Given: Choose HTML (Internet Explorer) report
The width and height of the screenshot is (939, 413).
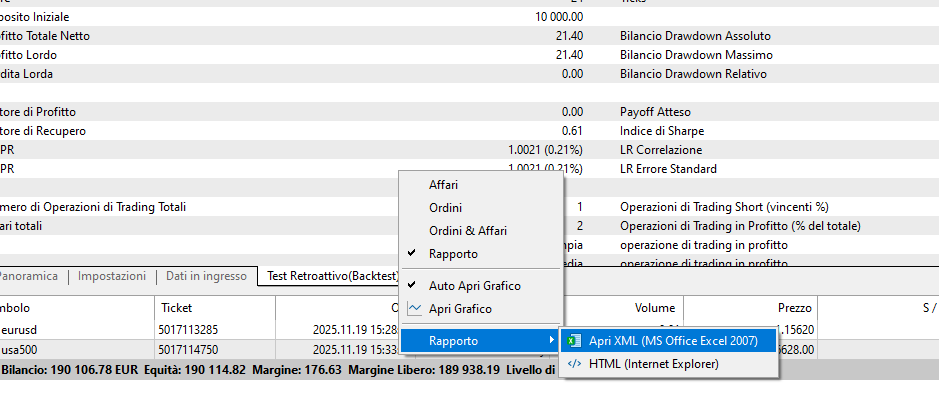Looking at the screenshot, I should 653,363.
